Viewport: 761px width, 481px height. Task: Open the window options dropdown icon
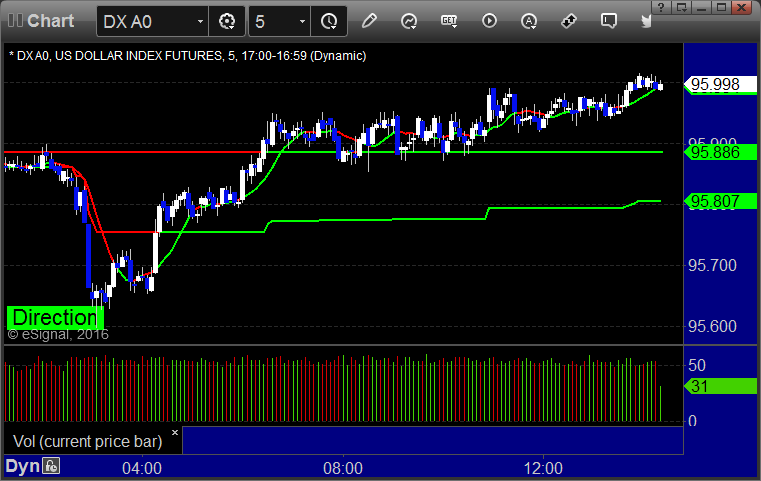point(681,7)
